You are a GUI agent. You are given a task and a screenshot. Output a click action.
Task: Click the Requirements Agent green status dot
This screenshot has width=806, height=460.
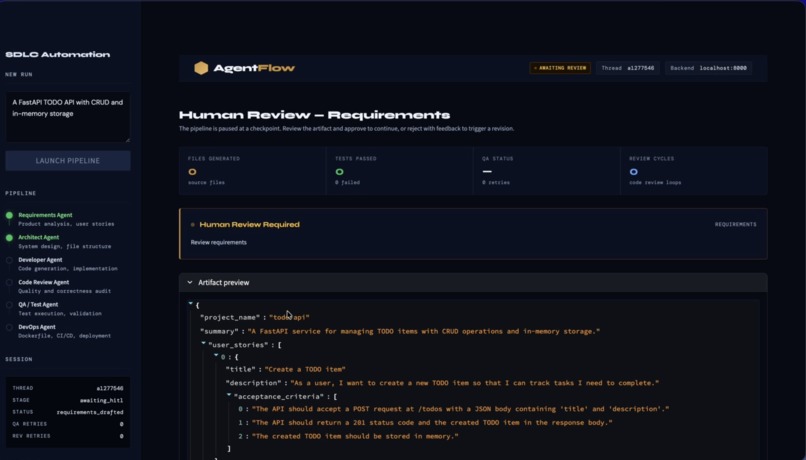pos(9,215)
